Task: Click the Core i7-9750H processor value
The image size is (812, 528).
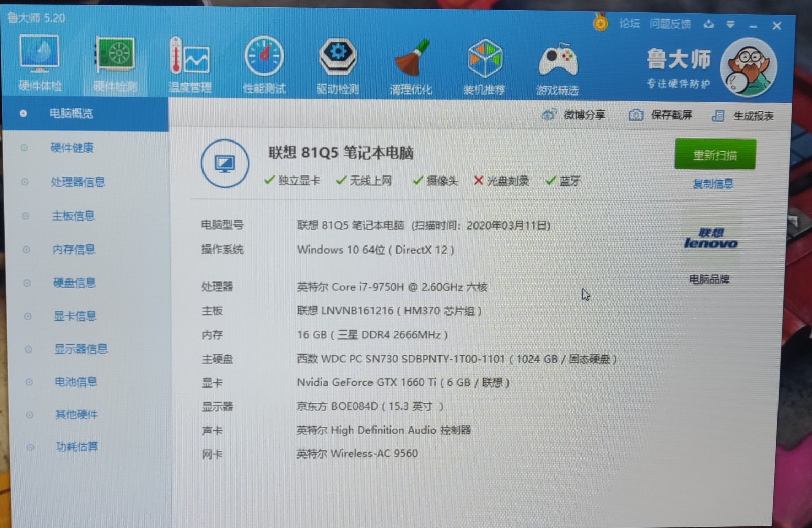Action: click(x=392, y=287)
